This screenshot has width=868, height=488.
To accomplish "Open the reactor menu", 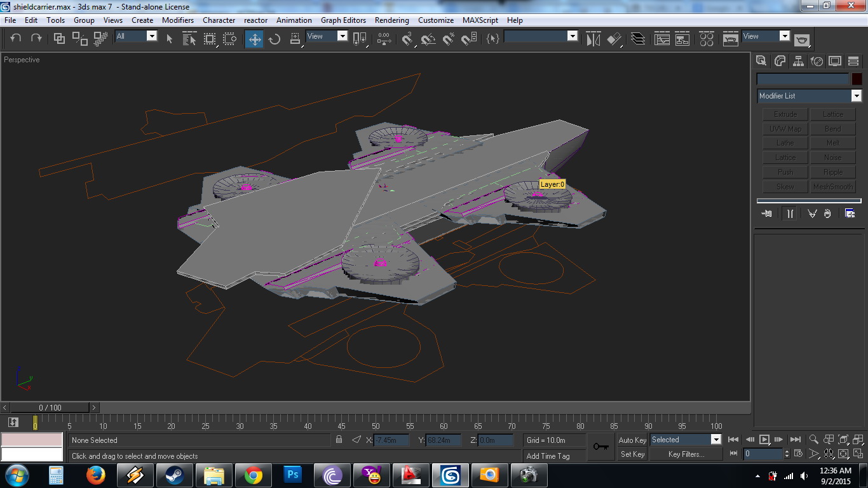I will pyautogui.click(x=256, y=20).
